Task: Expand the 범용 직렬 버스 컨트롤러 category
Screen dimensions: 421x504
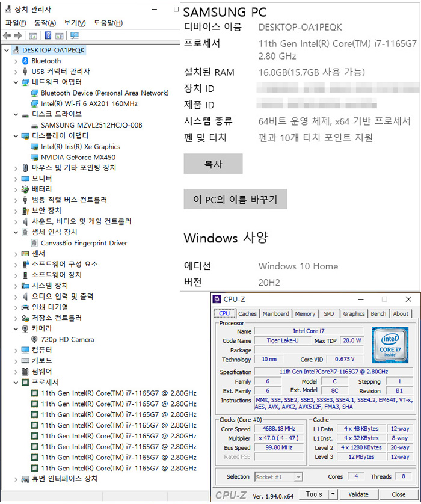Action: (x=16, y=200)
